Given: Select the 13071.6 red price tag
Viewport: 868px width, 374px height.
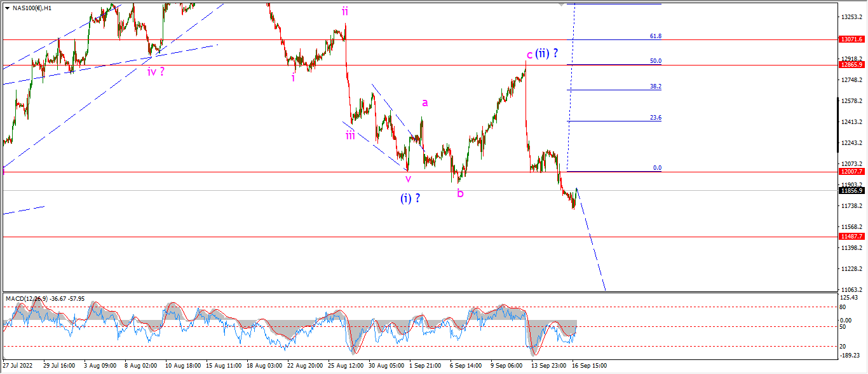Looking at the screenshot, I should tap(852, 39).
